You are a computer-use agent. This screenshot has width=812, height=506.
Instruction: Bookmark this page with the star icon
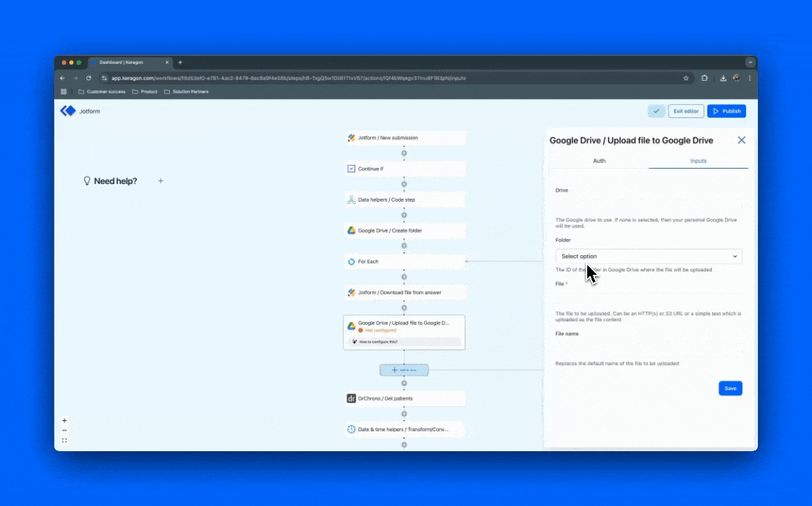(x=686, y=78)
